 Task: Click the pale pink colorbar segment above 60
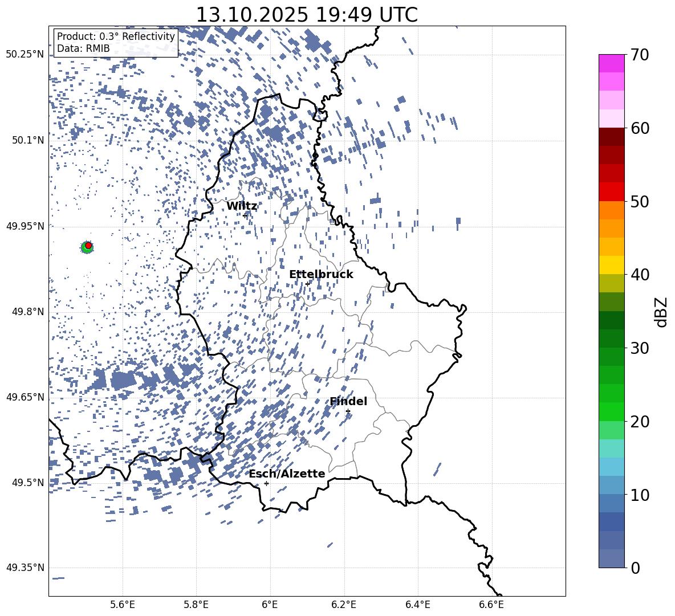tap(611, 119)
